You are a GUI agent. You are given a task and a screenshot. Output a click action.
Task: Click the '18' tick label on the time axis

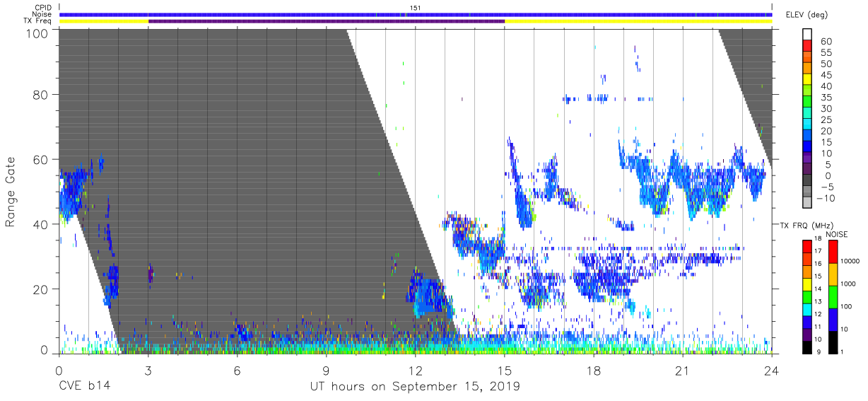(594, 371)
